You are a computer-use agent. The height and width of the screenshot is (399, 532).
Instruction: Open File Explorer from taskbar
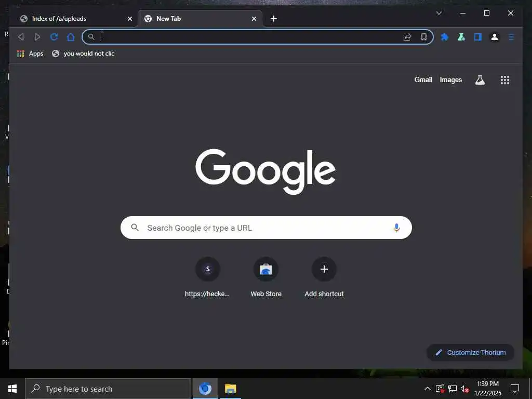tap(230, 389)
